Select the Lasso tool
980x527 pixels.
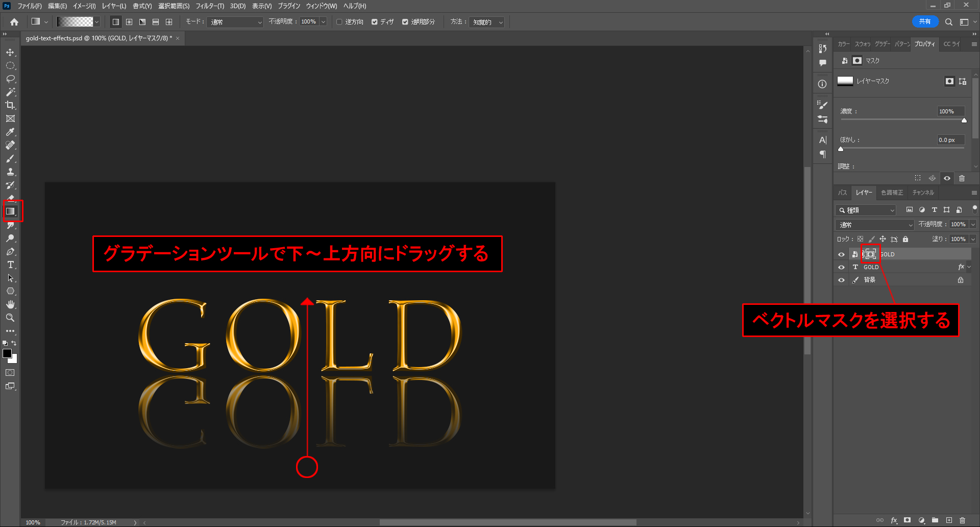(x=10, y=79)
